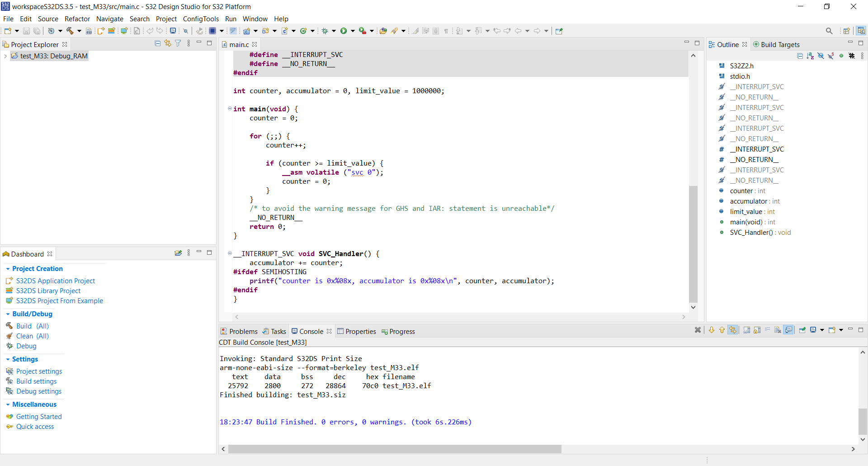This screenshot has height=466, width=868.
Task: Sort the Outline view alphabetically
Action: pyautogui.click(x=810, y=56)
